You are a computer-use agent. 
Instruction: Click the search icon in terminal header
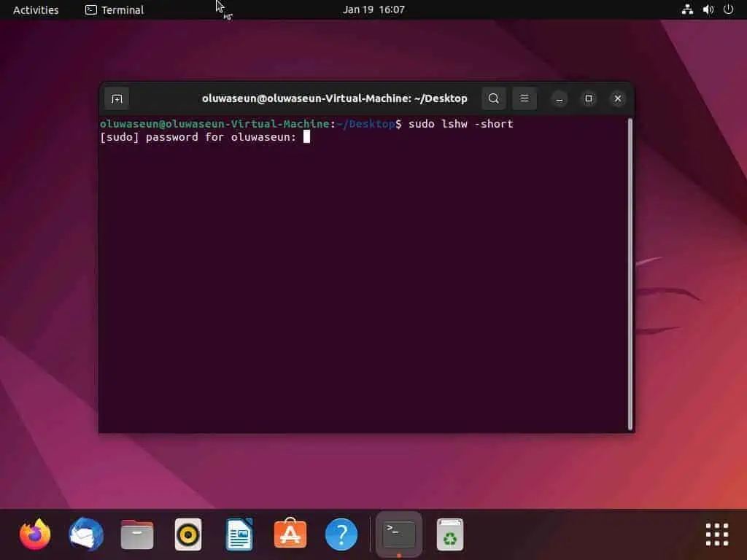click(493, 98)
